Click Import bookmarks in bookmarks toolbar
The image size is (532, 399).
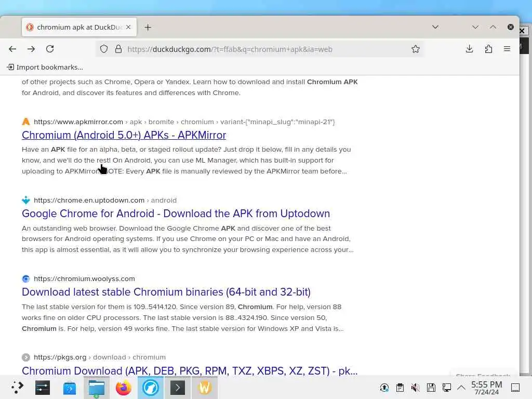pyautogui.click(x=45, y=67)
